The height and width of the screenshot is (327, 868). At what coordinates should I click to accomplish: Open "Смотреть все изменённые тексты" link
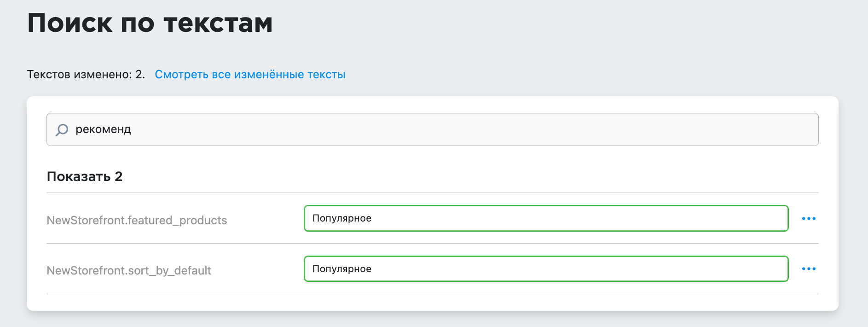[250, 75]
